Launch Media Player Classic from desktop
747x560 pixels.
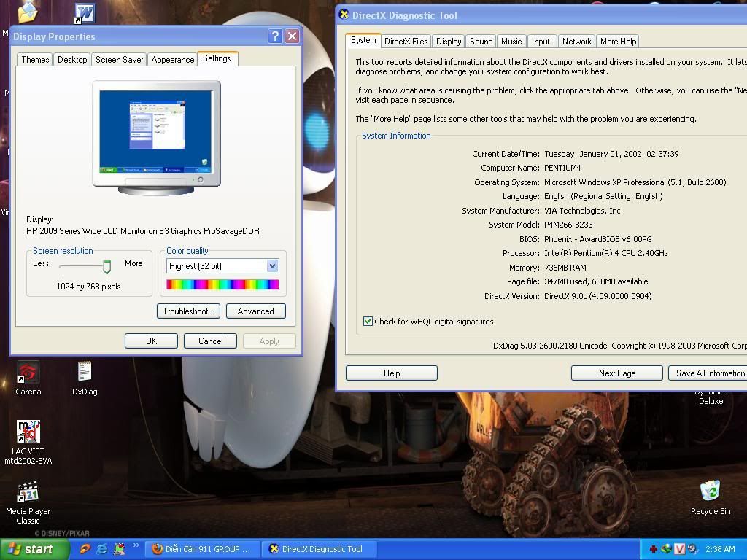point(28,493)
